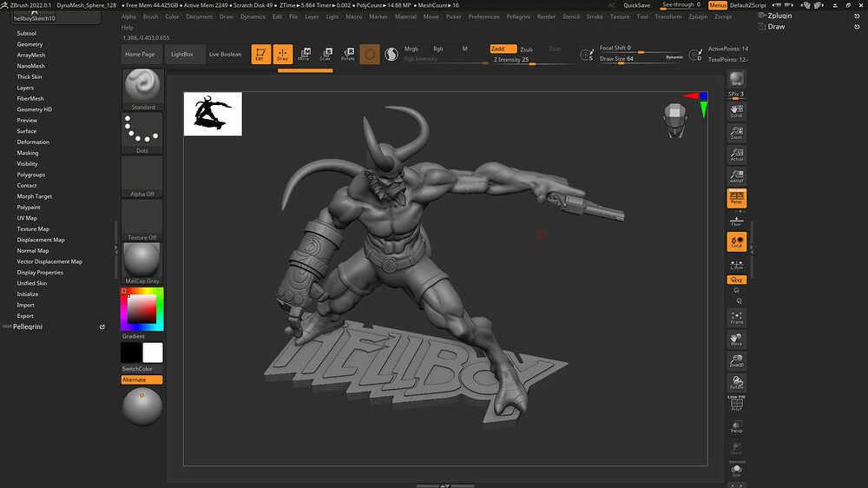Select the Zoom3D icon
The image size is (868, 488).
point(736,361)
